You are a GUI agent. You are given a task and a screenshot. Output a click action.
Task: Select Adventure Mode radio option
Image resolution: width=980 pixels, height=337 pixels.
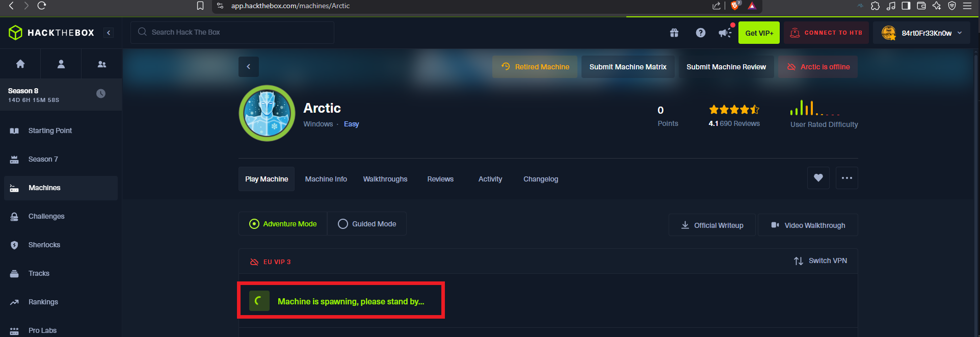click(x=283, y=224)
